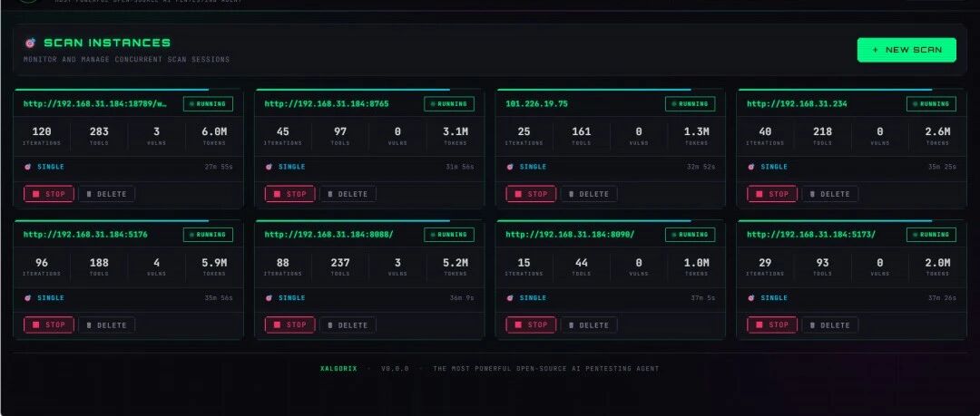Stop the 192.168.31.184:8765 scan
The height and width of the screenshot is (416, 980).
[290, 194]
